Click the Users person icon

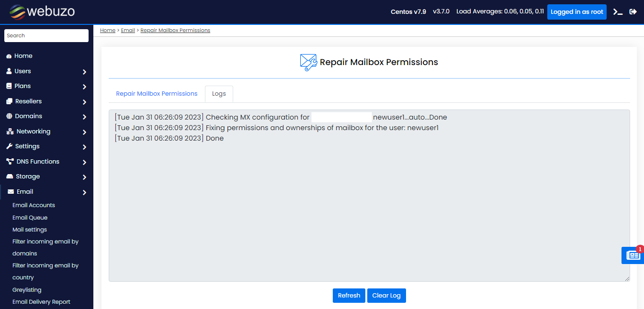[x=9, y=71]
